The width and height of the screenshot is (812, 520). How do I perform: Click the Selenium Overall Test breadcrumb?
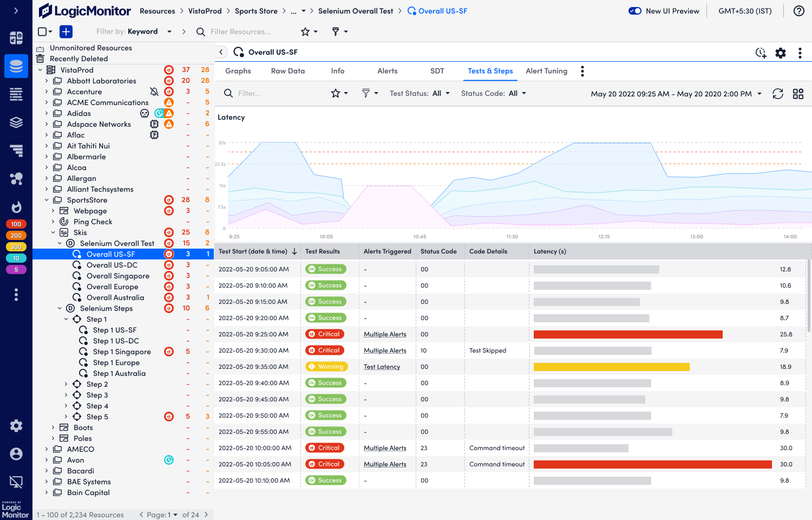tap(356, 11)
